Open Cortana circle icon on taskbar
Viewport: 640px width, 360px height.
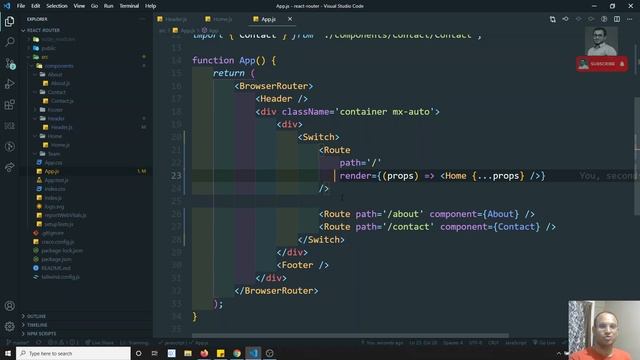pos(138,353)
